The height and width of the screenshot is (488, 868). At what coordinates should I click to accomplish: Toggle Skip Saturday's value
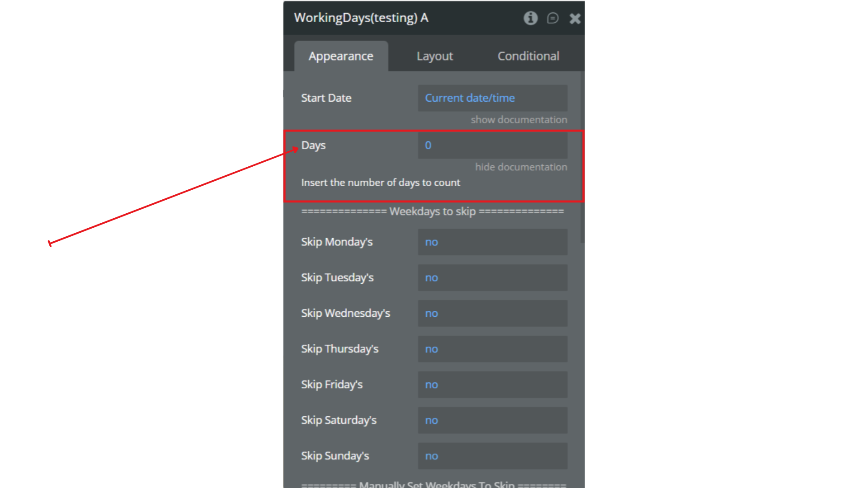[492, 421]
